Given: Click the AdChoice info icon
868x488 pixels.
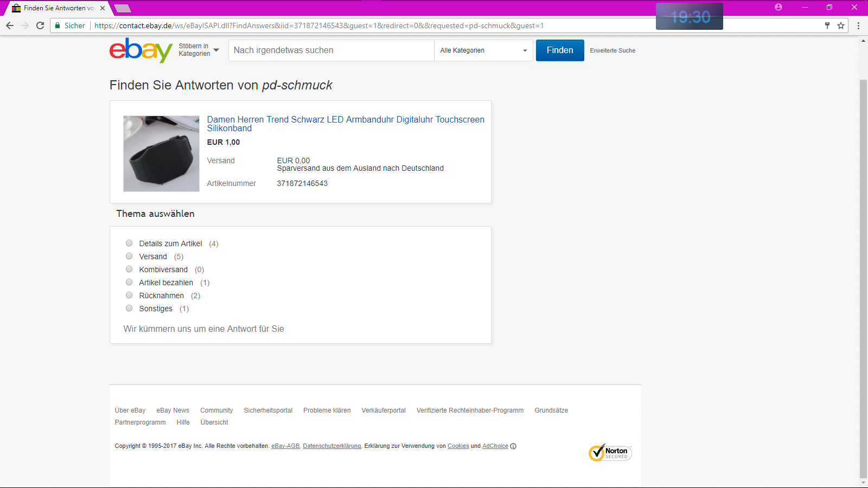Looking at the screenshot, I should click(x=513, y=446).
